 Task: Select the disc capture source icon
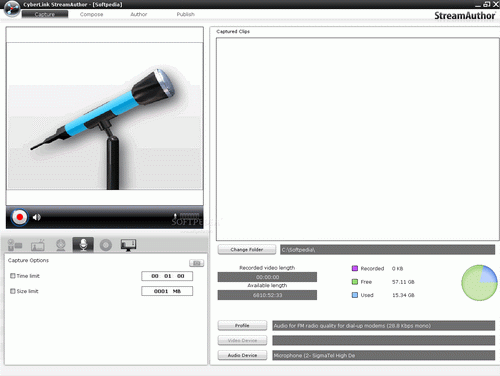[x=106, y=245]
